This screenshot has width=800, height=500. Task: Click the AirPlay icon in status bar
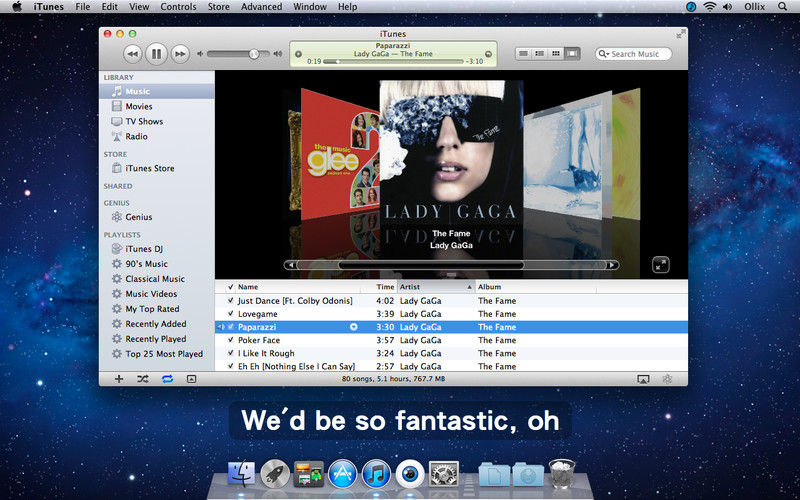[643, 379]
